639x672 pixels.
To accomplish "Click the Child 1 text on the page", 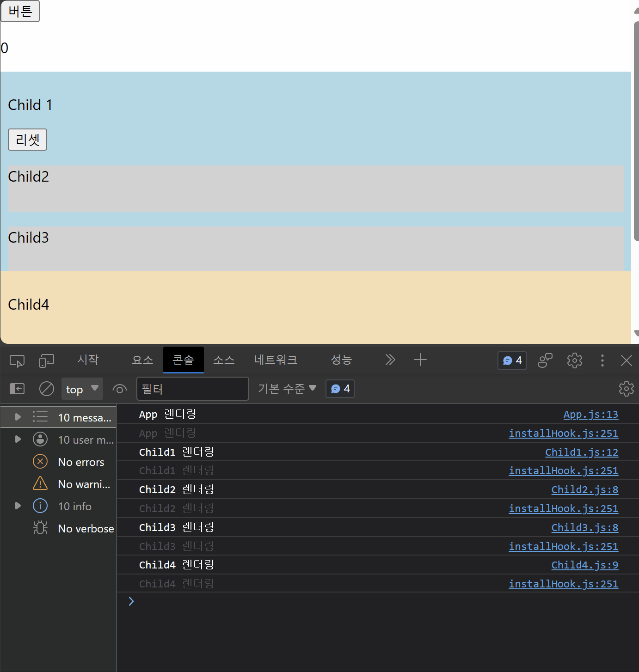I will click(30, 105).
